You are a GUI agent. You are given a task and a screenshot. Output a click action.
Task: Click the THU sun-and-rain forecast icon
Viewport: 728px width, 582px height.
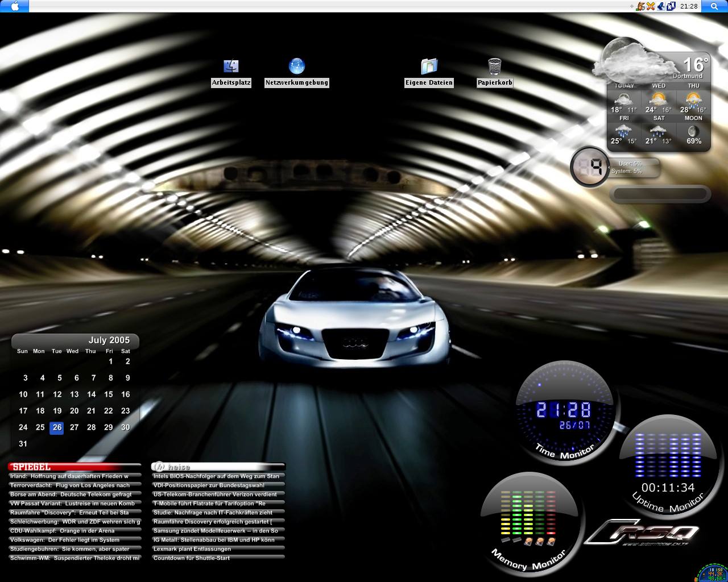point(693,99)
